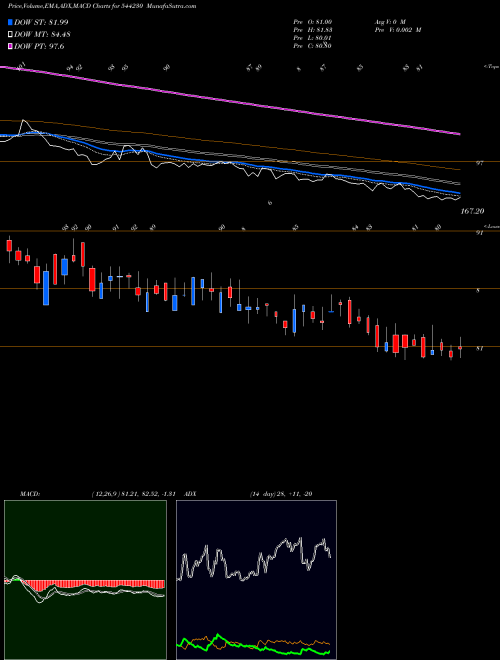Click the '91' price axis label on candlestick chart
Screen dimensions: 500x660
(479, 233)
